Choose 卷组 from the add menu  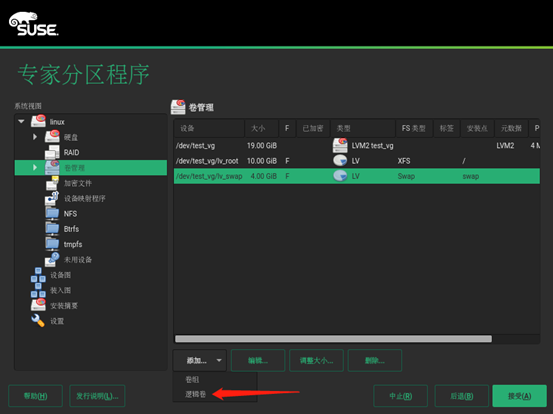click(x=192, y=379)
